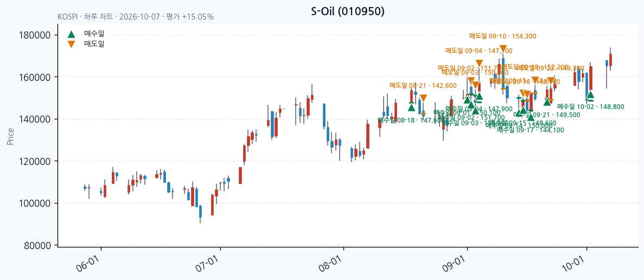Click the 180000 y-axis tick label
This screenshot has height=280, width=644.
(36, 35)
